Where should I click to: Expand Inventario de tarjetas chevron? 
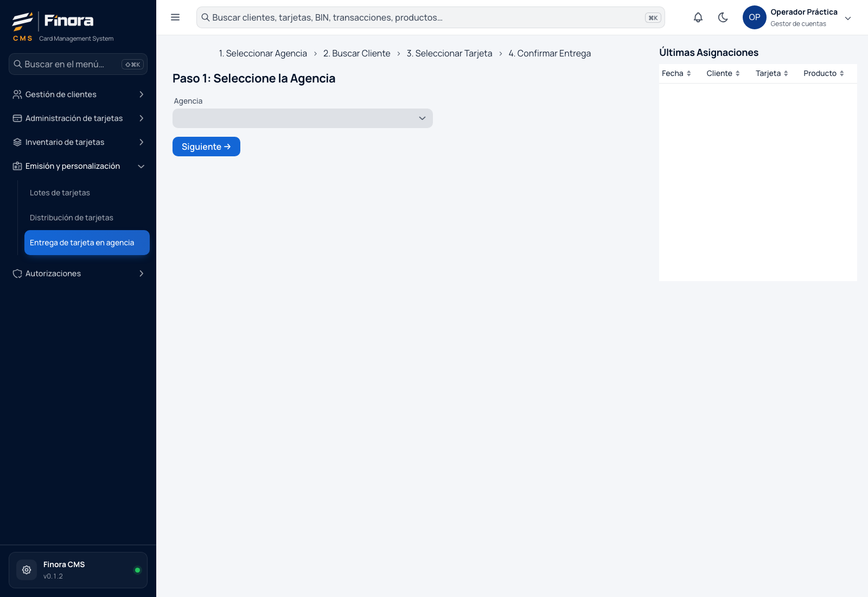[x=141, y=142]
